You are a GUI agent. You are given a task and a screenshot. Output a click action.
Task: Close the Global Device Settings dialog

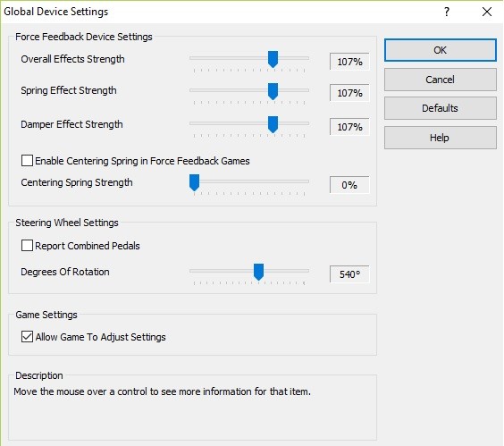tap(487, 12)
